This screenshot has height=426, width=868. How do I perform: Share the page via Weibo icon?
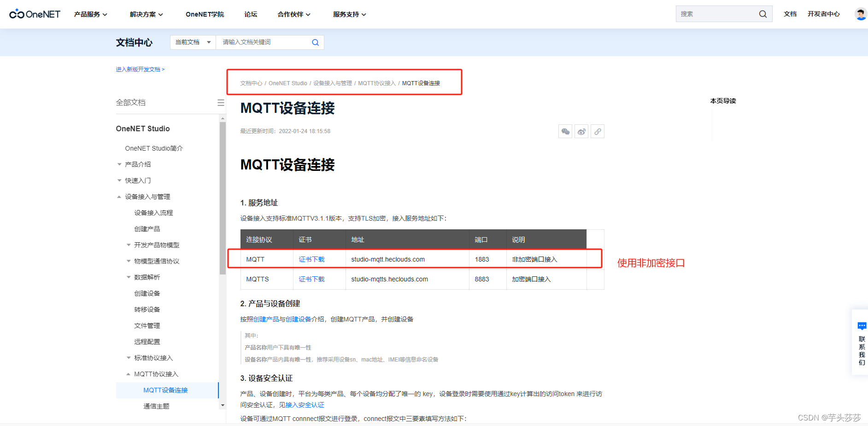coord(581,132)
